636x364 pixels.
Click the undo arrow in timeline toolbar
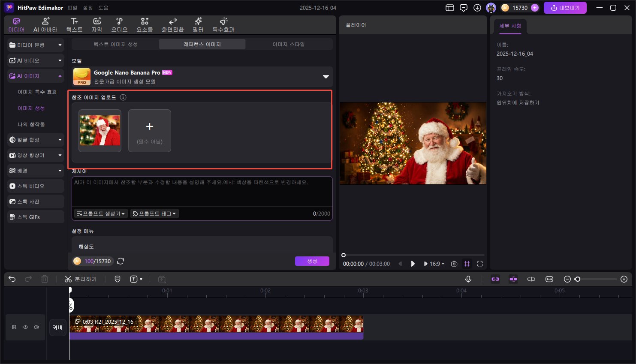click(12, 279)
